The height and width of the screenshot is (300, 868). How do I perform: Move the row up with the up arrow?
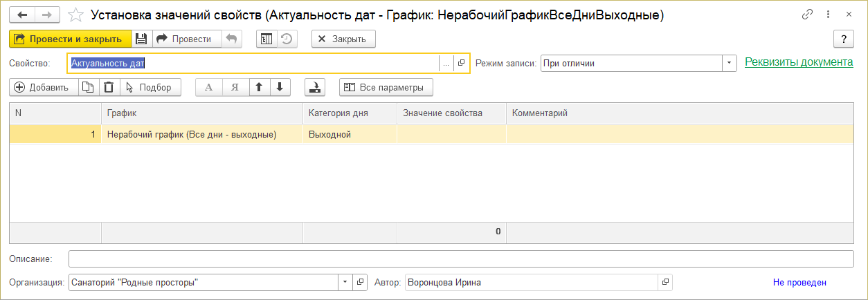pyautogui.click(x=259, y=88)
